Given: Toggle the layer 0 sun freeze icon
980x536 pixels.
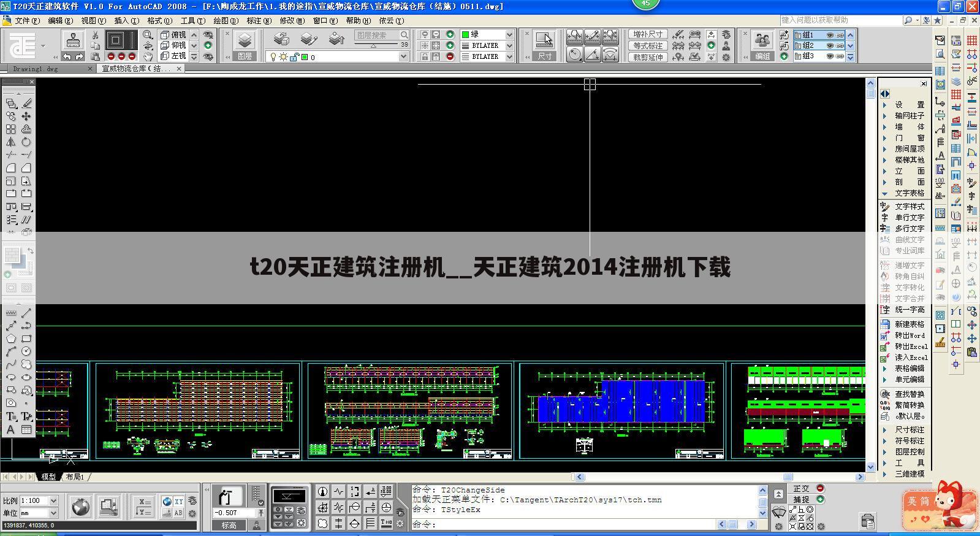Looking at the screenshot, I should pyautogui.click(x=283, y=57).
